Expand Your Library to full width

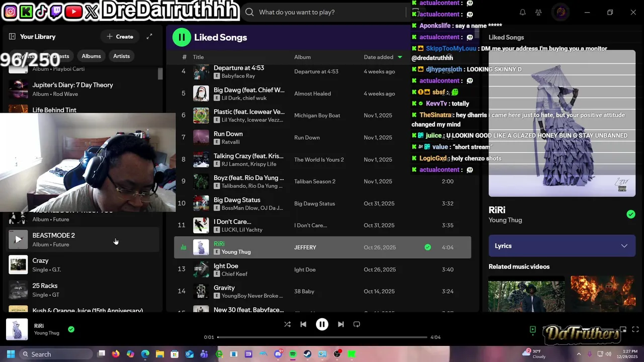coord(149,37)
